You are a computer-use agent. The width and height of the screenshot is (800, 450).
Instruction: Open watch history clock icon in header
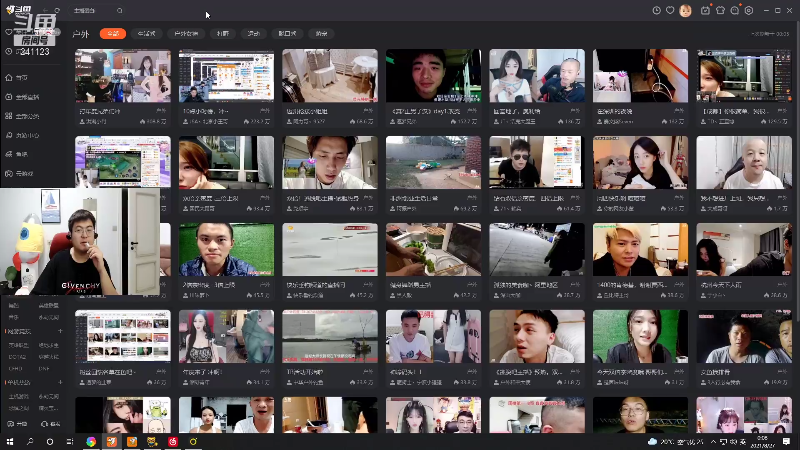tap(657, 10)
